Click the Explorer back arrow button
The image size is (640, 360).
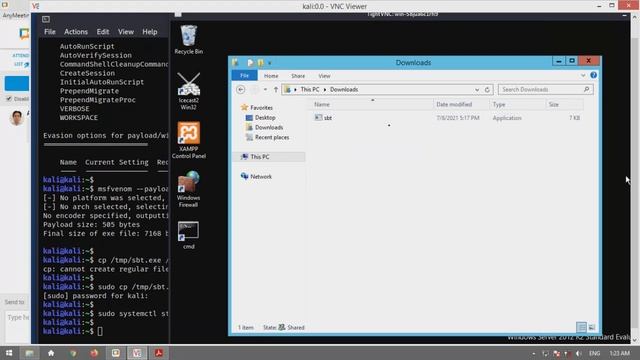click(241, 89)
